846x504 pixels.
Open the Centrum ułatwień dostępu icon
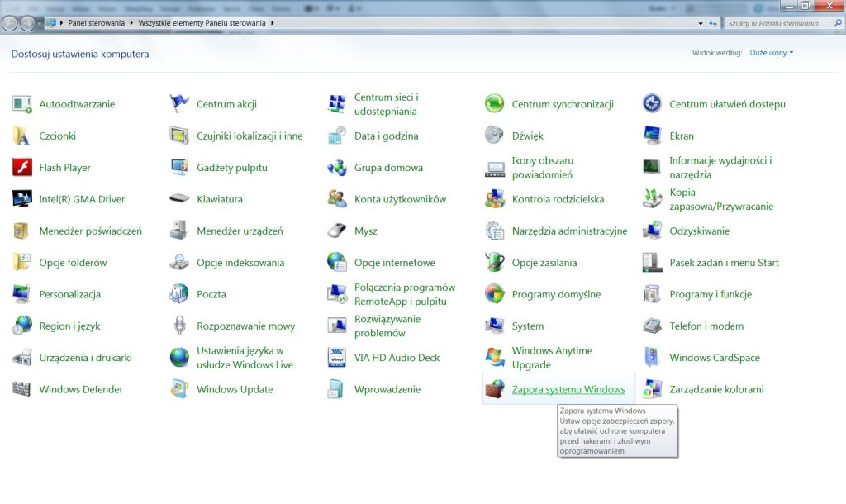point(653,104)
